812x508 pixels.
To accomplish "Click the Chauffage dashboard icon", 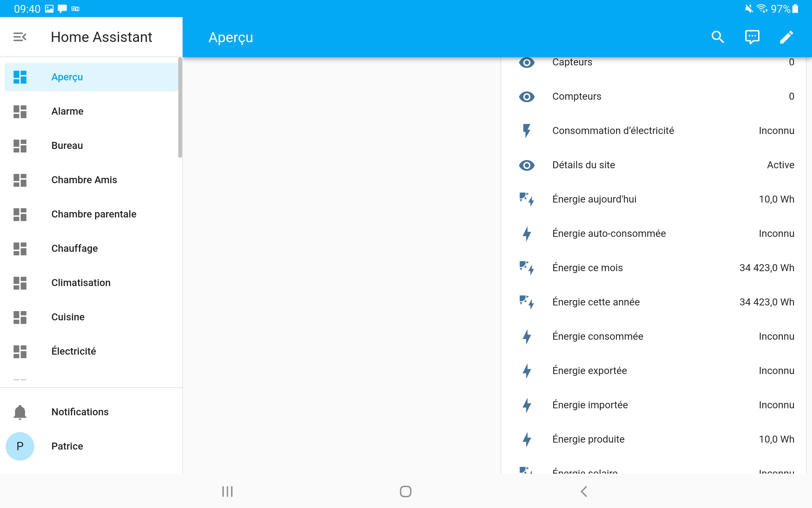I will pos(20,249).
